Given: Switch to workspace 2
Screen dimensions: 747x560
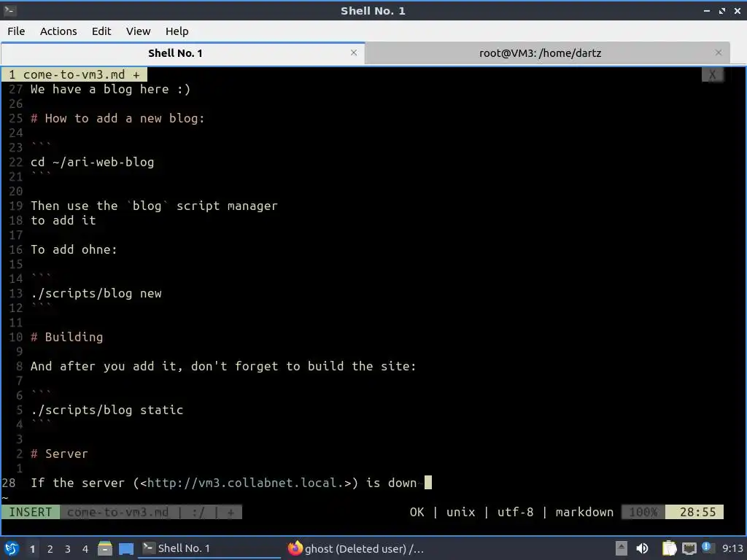Looking at the screenshot, I should coord(50,549).
